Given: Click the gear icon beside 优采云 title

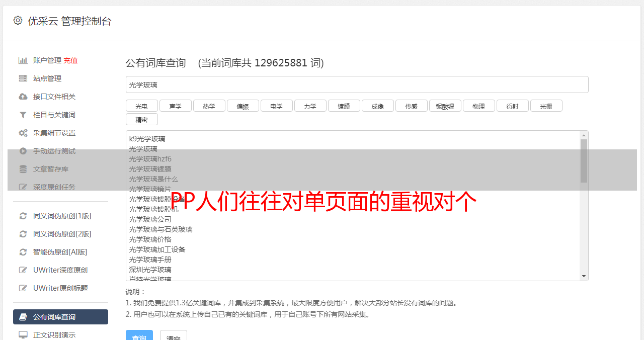Looking at the screenshot, I should 18,21.
